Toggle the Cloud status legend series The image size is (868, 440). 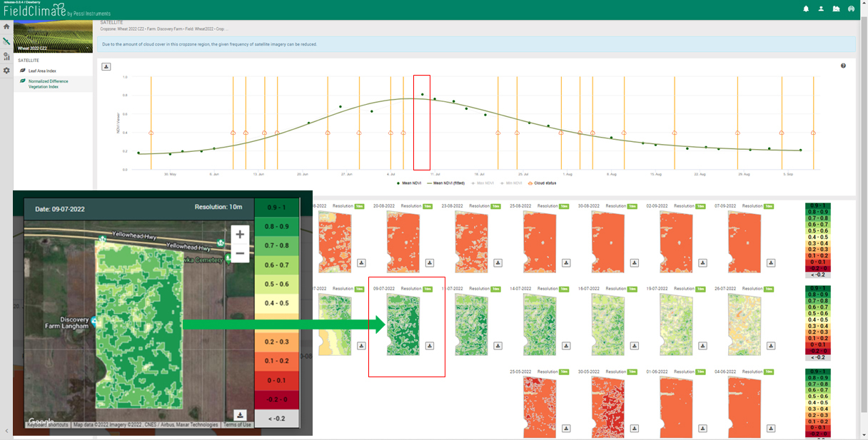click(x=542, y=183)
